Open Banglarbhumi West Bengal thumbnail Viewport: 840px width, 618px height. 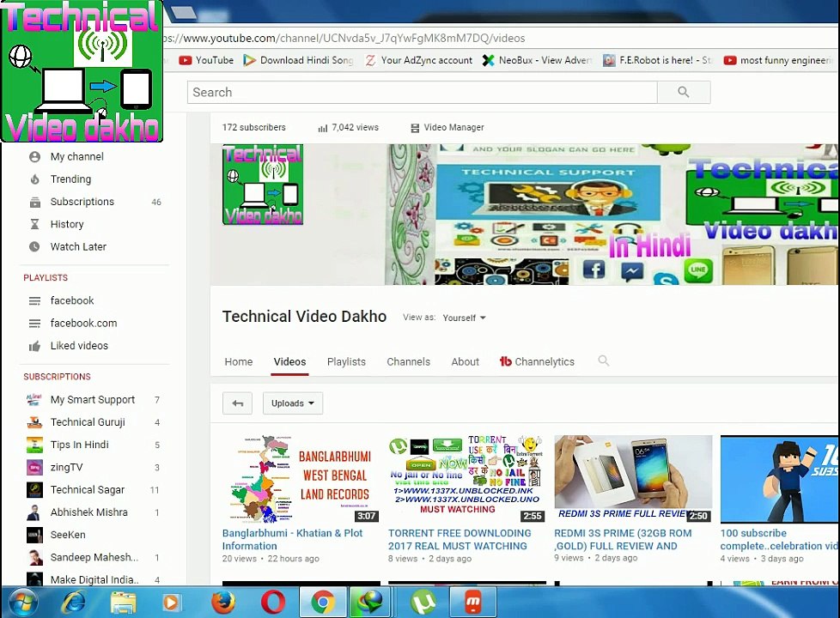301,479
